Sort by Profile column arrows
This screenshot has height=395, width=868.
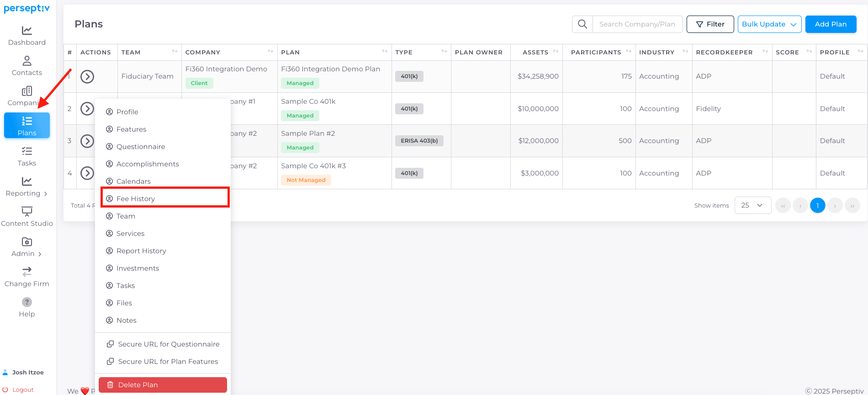click(860, 52)
